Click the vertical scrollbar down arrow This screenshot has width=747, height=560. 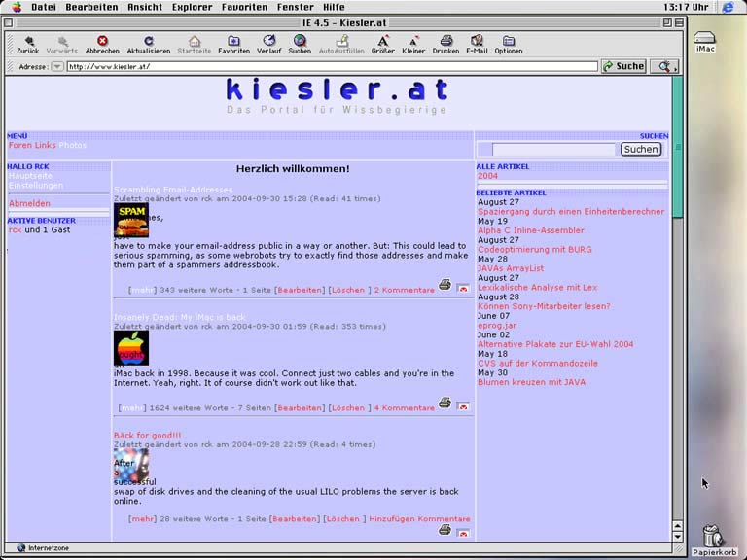(x=677, y=534)
